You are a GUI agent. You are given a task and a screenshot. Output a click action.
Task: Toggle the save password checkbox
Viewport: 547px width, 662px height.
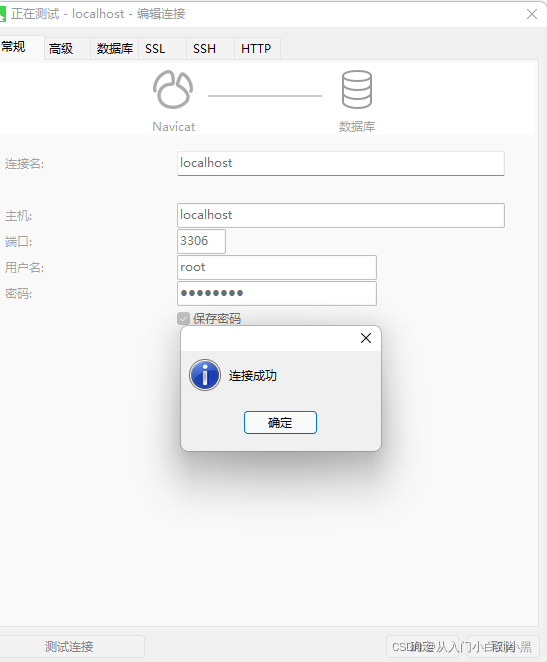(x=183, y=318)
